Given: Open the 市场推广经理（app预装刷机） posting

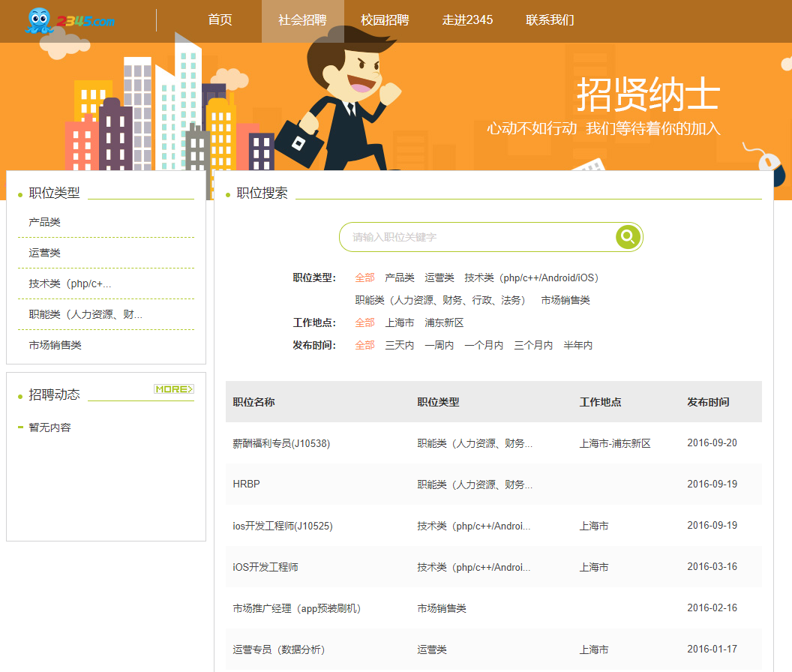Looking at the screenshot, I should [x=297, y=608].
